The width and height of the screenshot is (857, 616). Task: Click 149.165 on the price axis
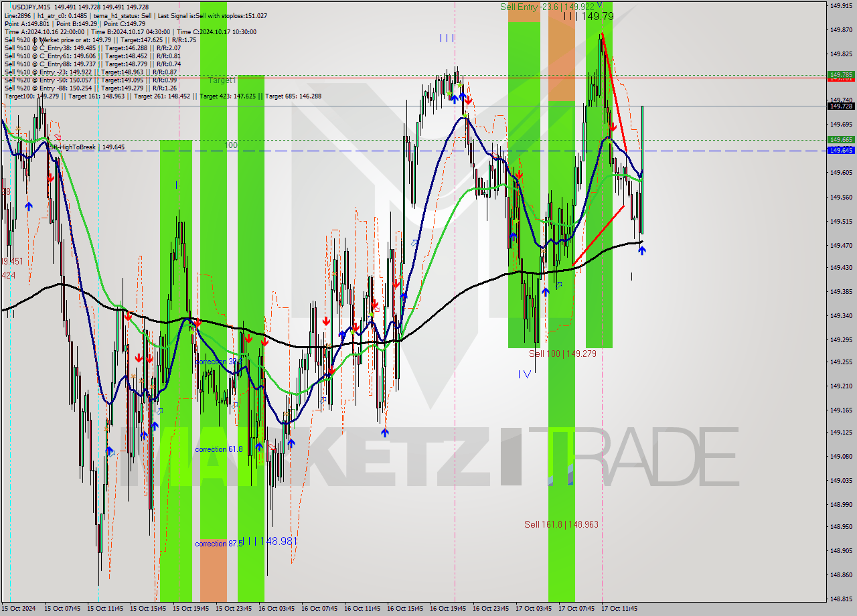click(x=841, y=410)
